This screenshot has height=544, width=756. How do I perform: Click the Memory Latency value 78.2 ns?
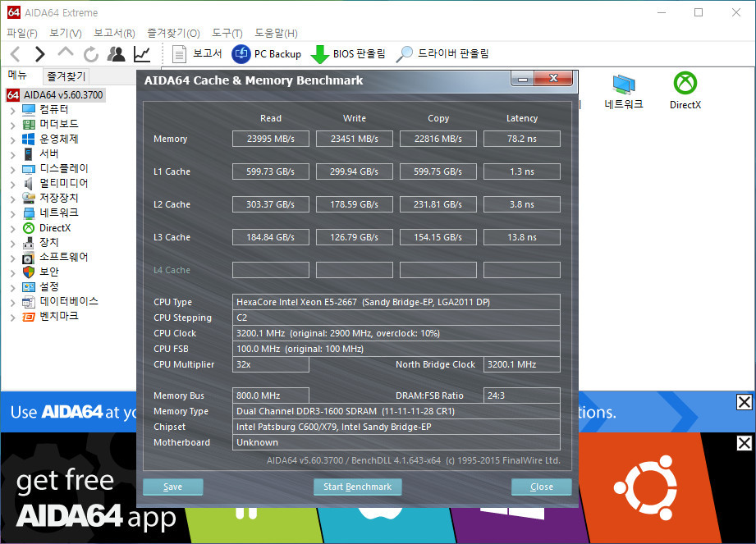pyautogui.click(x=522, y=139)
